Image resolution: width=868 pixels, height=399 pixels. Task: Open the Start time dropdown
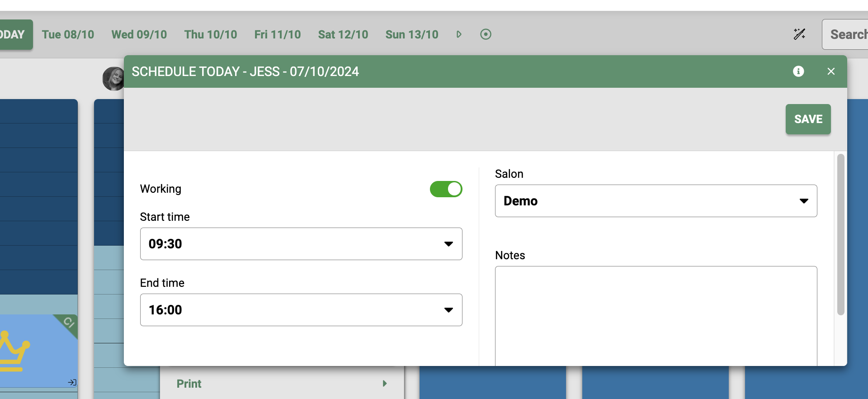coord(301,244)
